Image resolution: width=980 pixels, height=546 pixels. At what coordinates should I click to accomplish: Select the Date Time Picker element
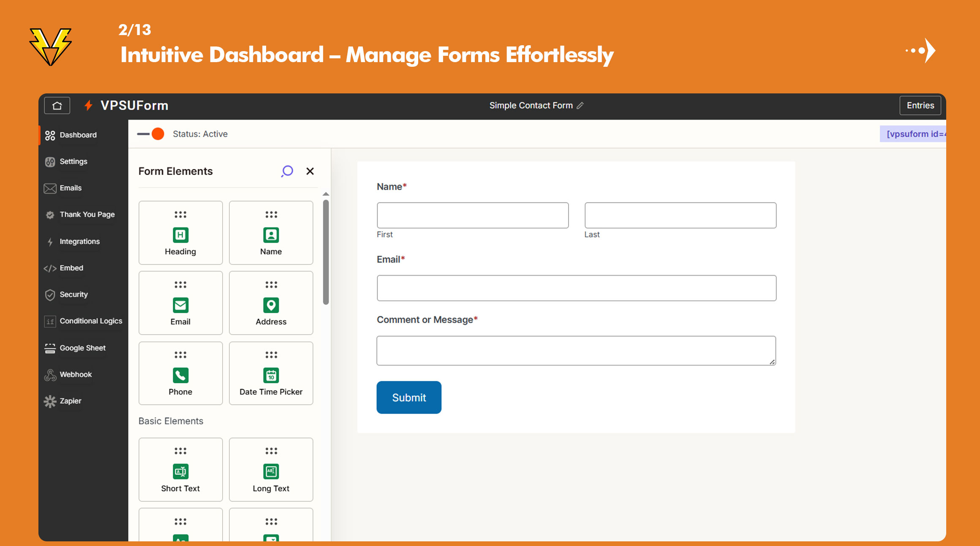(271, 373)
